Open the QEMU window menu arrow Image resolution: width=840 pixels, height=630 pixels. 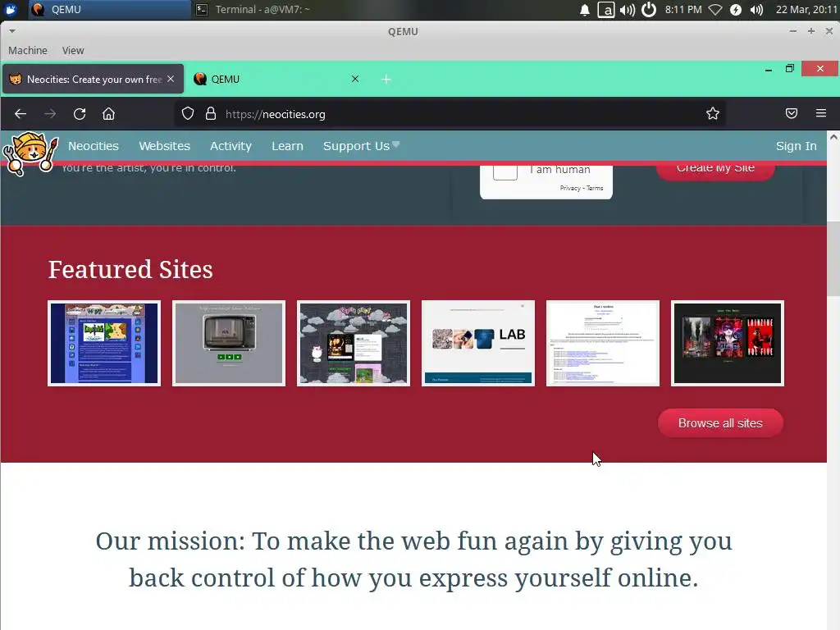pyautogui.click(x=11, y=31)
